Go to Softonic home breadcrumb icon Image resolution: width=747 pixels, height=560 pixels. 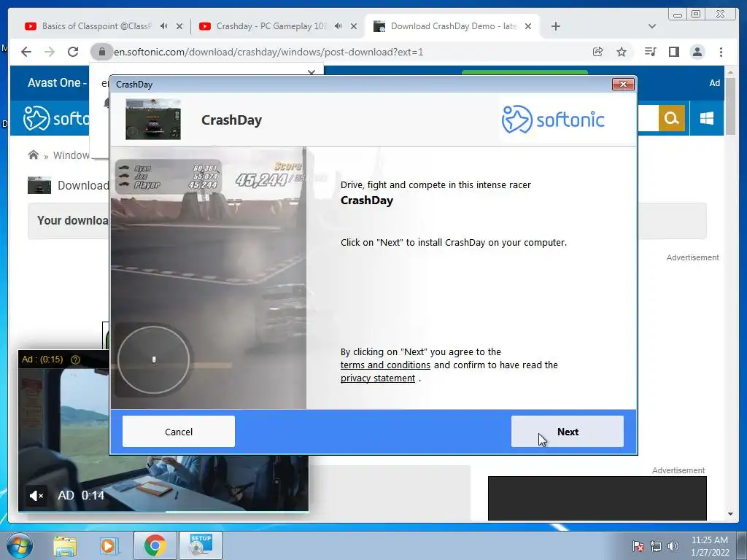click(34, 155)
